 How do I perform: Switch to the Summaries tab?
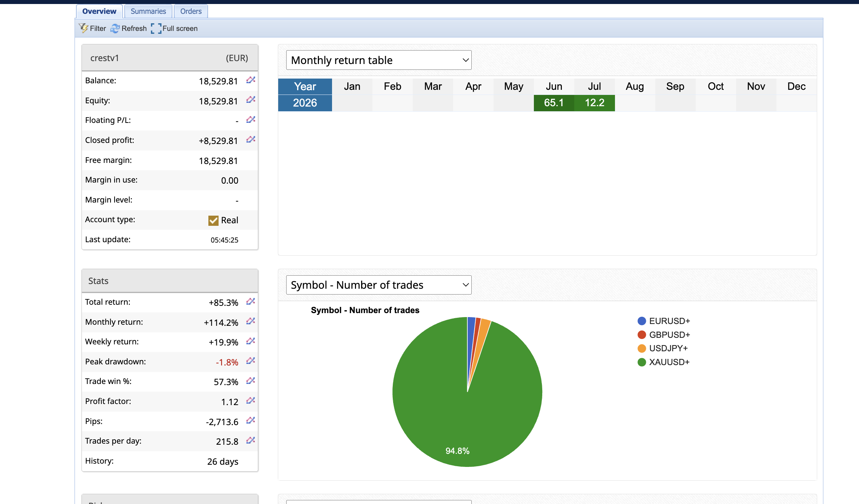[148, 11]
